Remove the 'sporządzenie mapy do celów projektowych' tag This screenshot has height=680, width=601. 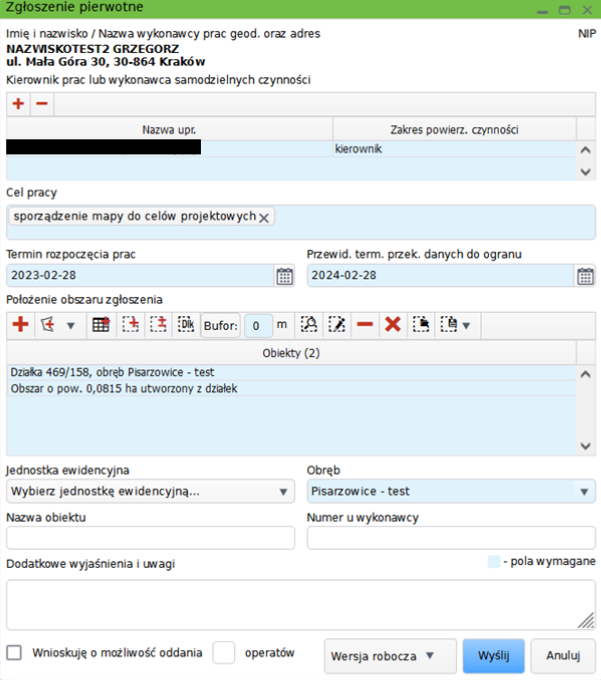(264, 218)
